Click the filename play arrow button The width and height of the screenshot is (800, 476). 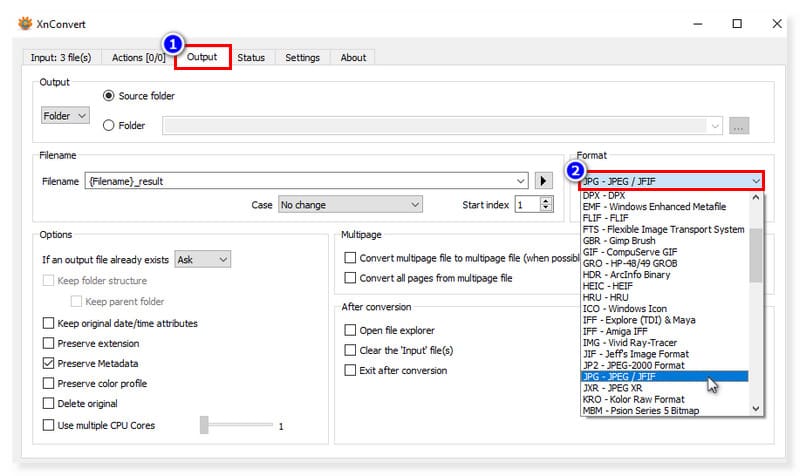coord(544,181)
